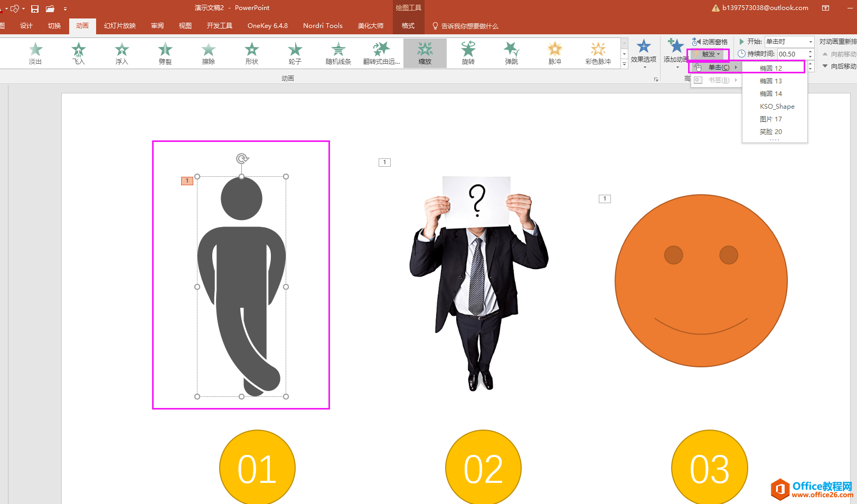Select the 劈裂 split animation effect

[165, 53]
